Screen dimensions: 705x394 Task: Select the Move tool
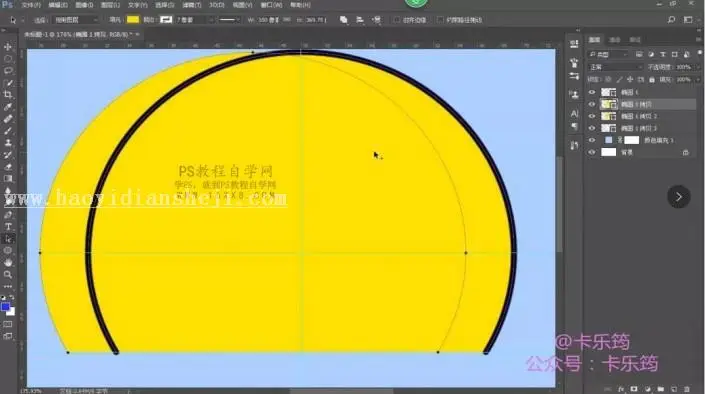[x=8, y=47]
